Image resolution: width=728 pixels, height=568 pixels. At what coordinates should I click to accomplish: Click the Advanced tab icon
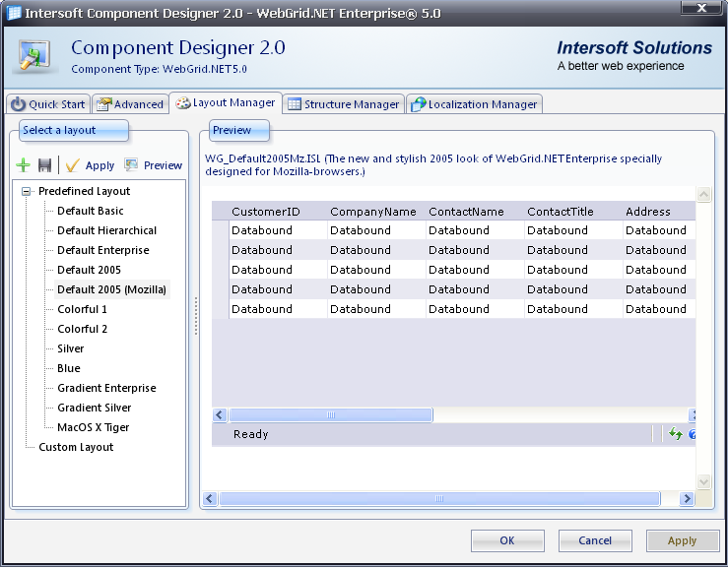(x=104, y=104)
